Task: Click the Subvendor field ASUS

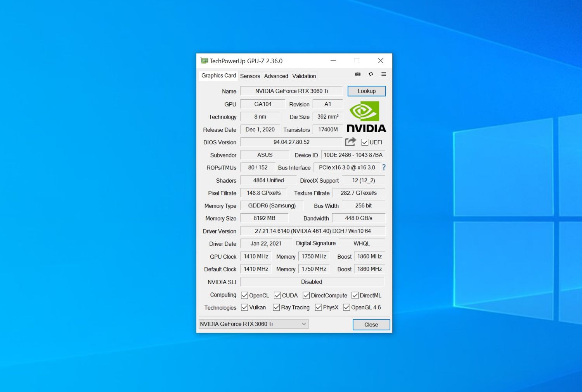Action: pos(265,155)
